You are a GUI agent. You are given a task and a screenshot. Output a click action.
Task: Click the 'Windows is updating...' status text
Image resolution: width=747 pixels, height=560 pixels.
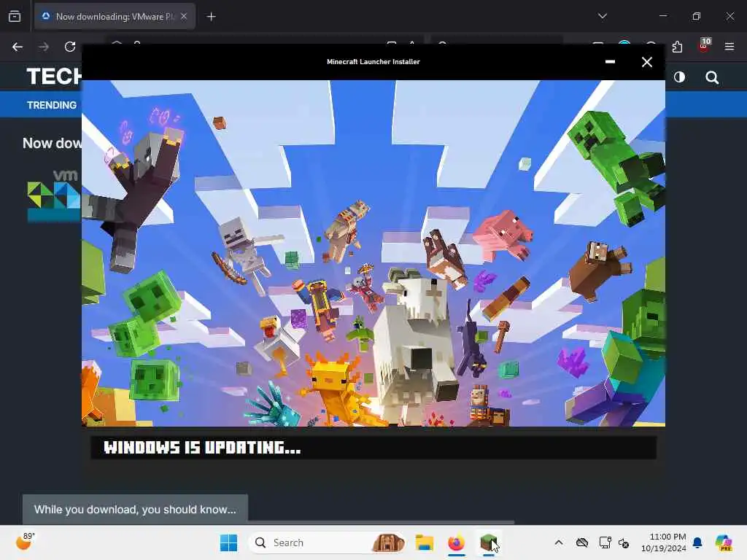[202, 448]
